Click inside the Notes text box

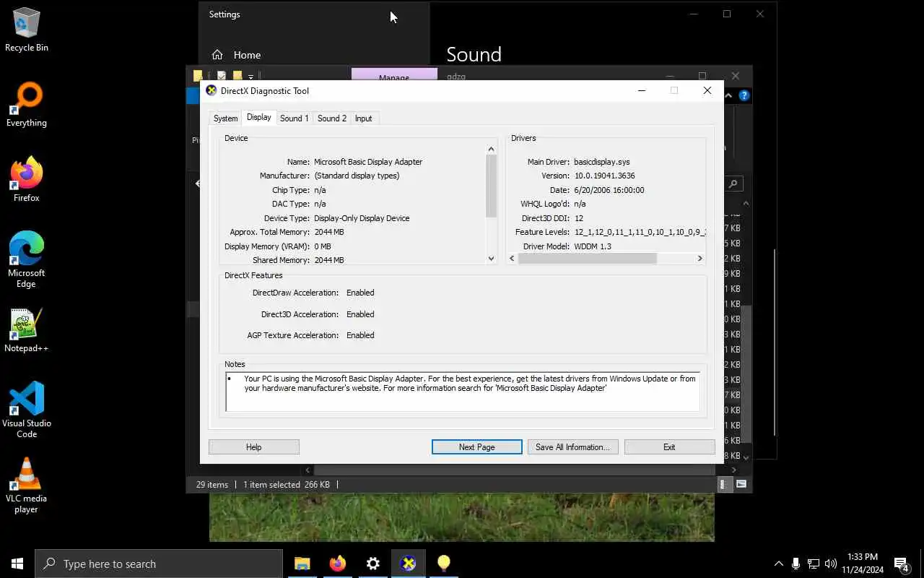(462, 392)
